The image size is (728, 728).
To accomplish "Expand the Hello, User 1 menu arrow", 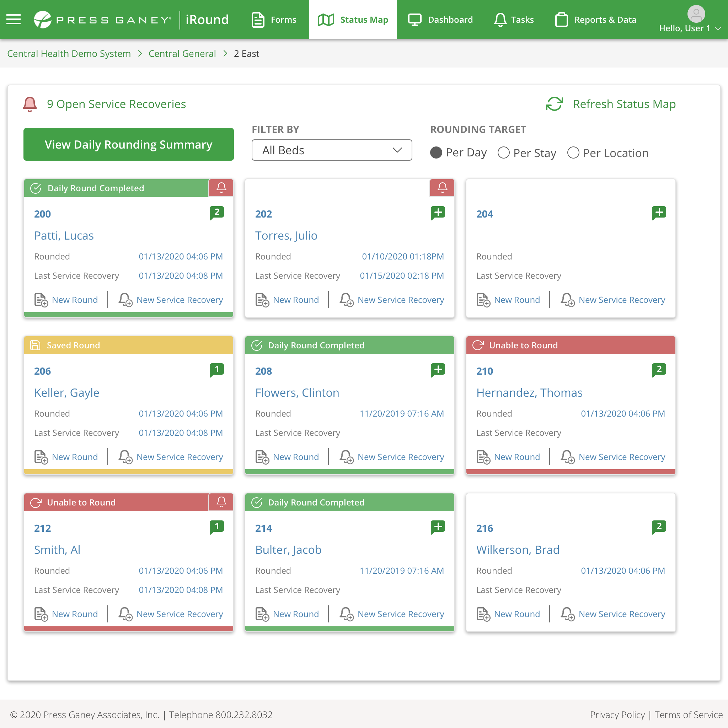I will coord(718,28).
